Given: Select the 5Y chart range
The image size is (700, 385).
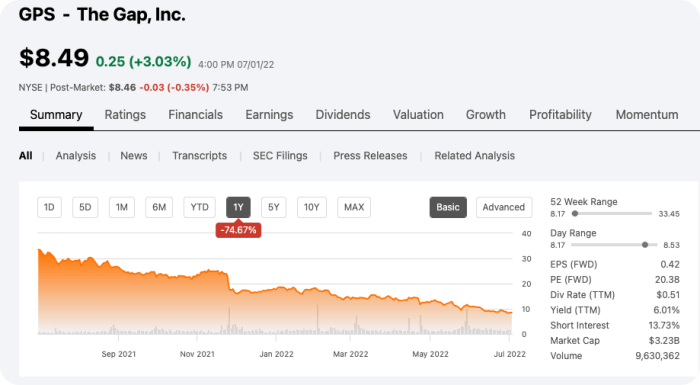Looking at the screenshot, I should [274, 207].
